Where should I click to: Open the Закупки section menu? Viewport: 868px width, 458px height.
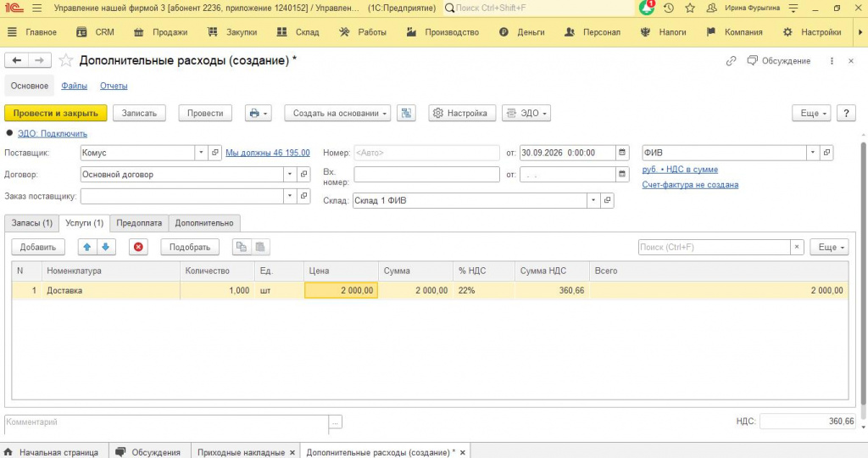pyautogui.click(x=232, y=32)
